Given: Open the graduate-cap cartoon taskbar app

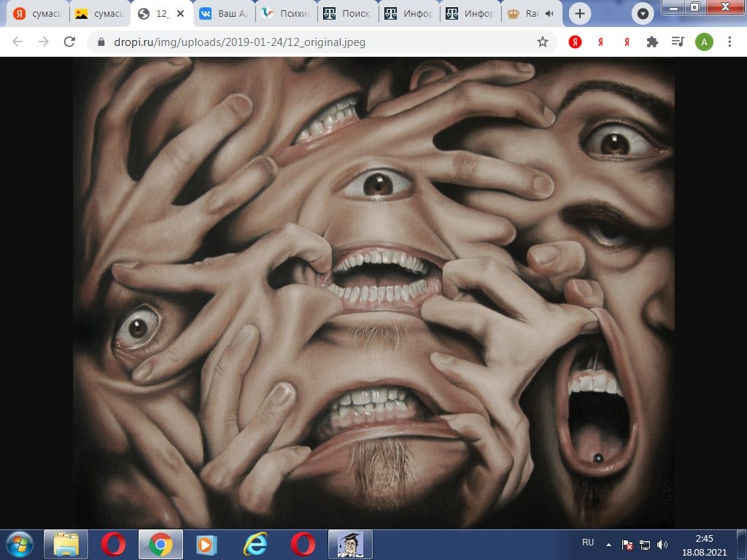Looking at the screenshot, I should click(x=350, y=544).
